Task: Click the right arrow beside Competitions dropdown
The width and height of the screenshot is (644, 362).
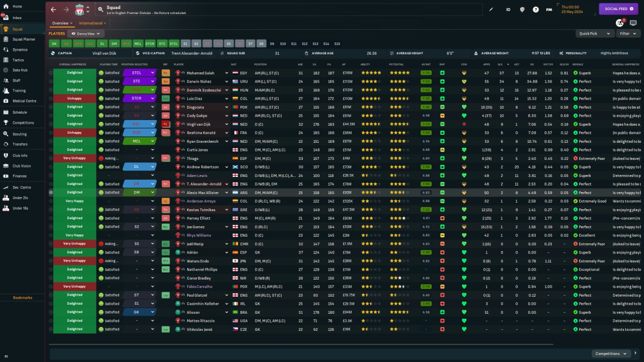Action: point(635,353)
